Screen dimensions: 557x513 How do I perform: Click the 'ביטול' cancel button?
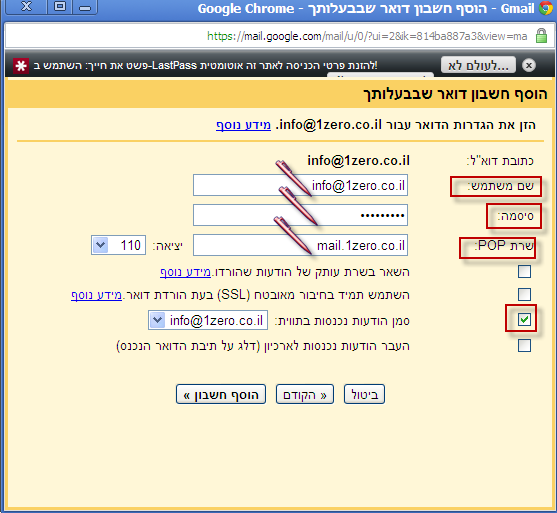click(x=364, y=394)
